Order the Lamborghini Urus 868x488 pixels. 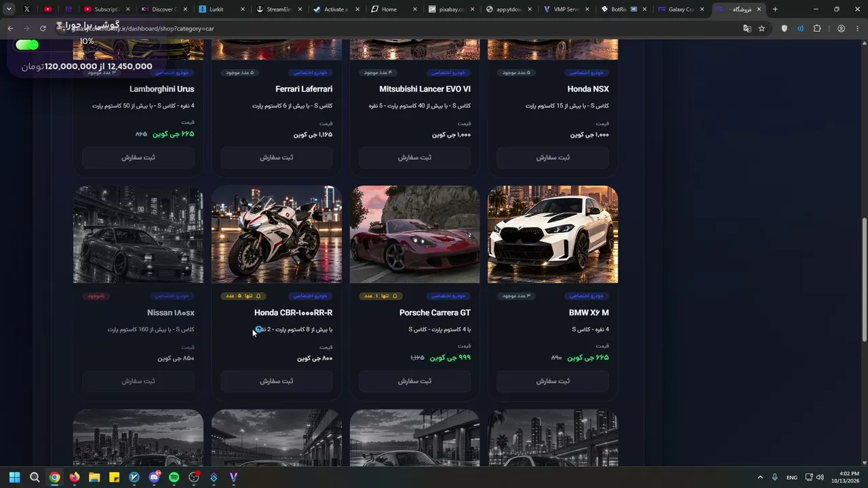[x=138, y=157]
